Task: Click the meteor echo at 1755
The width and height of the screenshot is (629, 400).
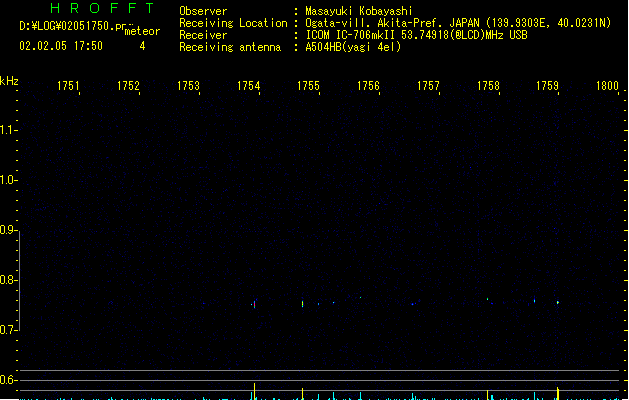Action: [302, 304]
